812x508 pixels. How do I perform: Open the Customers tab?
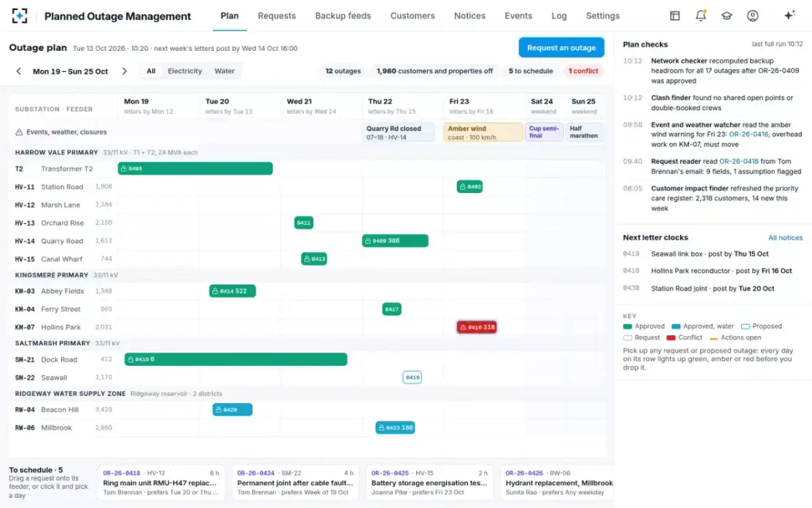[x=413, y=16]
